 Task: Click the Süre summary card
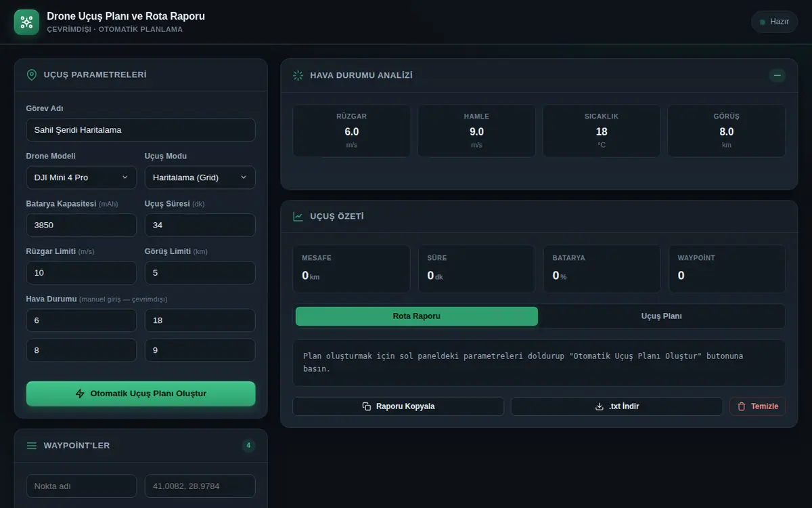pos(476,269)
